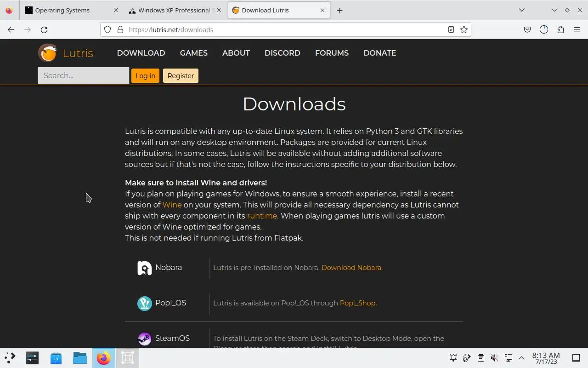
Task: Click into the Lutris search field
Action: tap(84, 75)
